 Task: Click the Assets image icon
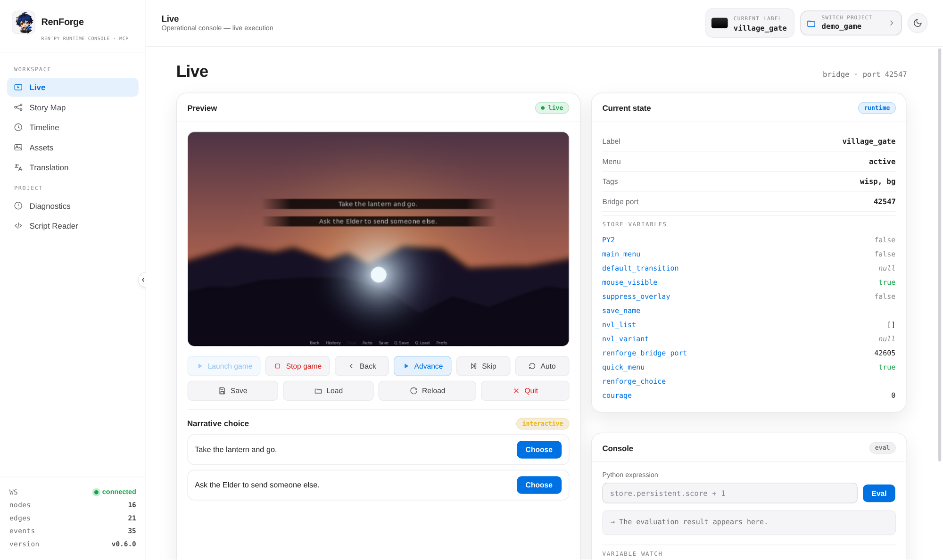(x=18, y=148)
